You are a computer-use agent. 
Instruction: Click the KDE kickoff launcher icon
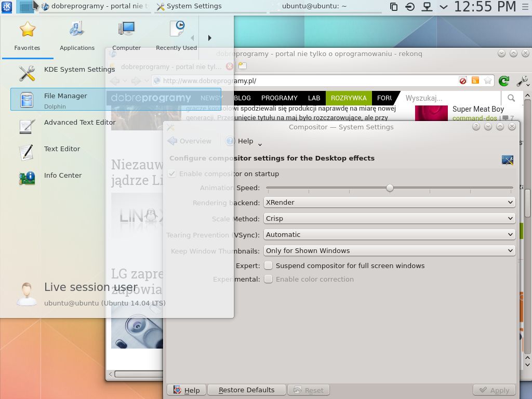(x=6, y=6)
